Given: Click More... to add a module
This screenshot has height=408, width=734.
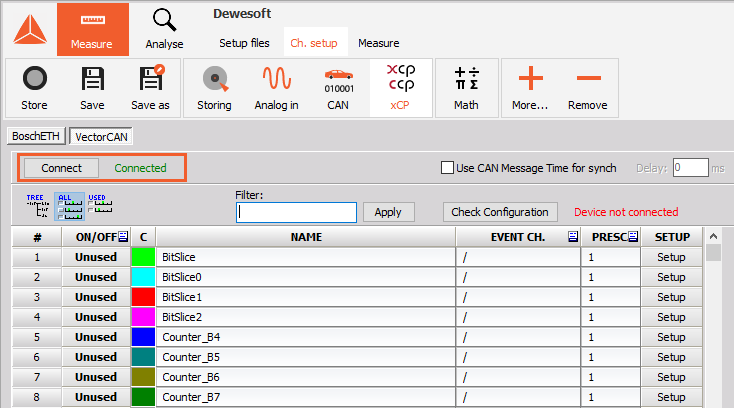Looking at the screenshot, I should (530, 88).
